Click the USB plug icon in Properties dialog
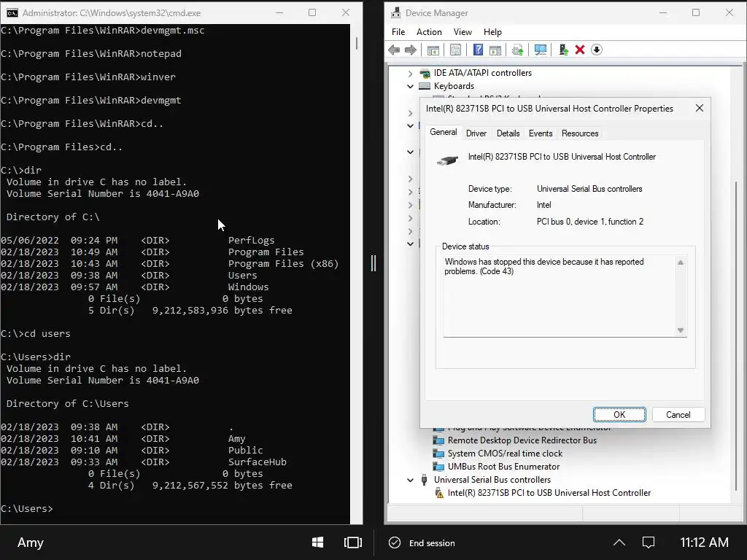747x560 pixels. pyautogui.click(x=447, y=160)
